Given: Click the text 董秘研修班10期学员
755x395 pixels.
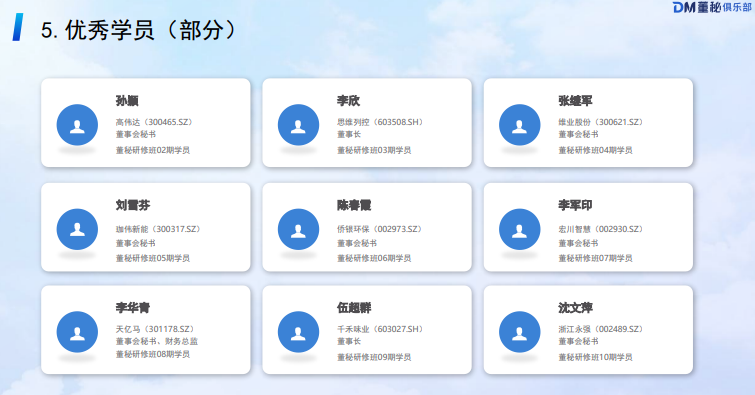Looking at the screenshot, I should (x=595, y=357).
